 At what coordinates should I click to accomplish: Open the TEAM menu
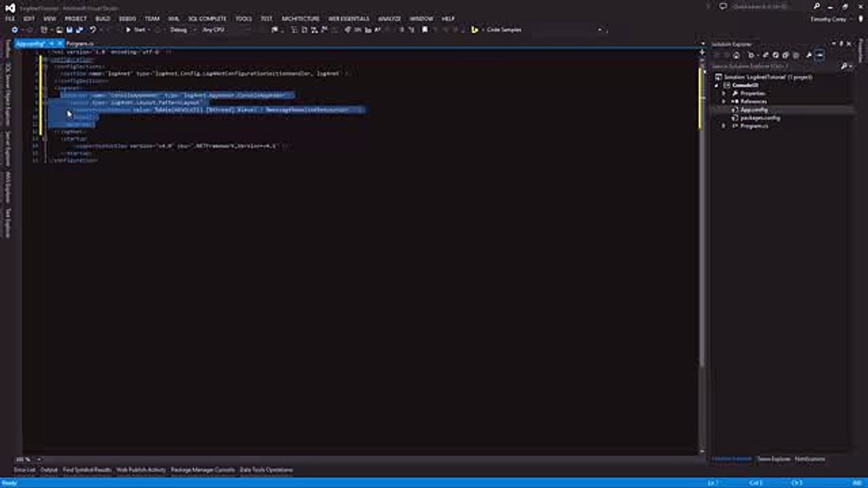pos(152,19)
